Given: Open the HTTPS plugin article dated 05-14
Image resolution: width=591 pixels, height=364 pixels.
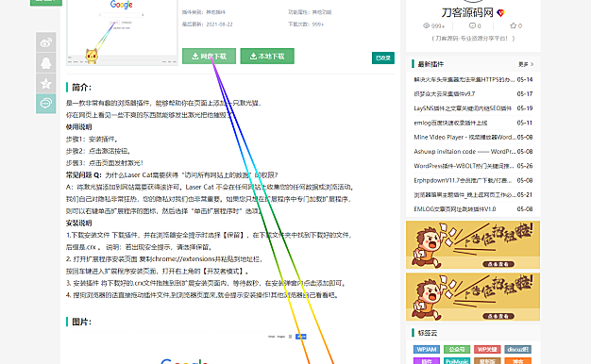Looking at the screenshot, I should pyautogui.click(x=464, y=79).
